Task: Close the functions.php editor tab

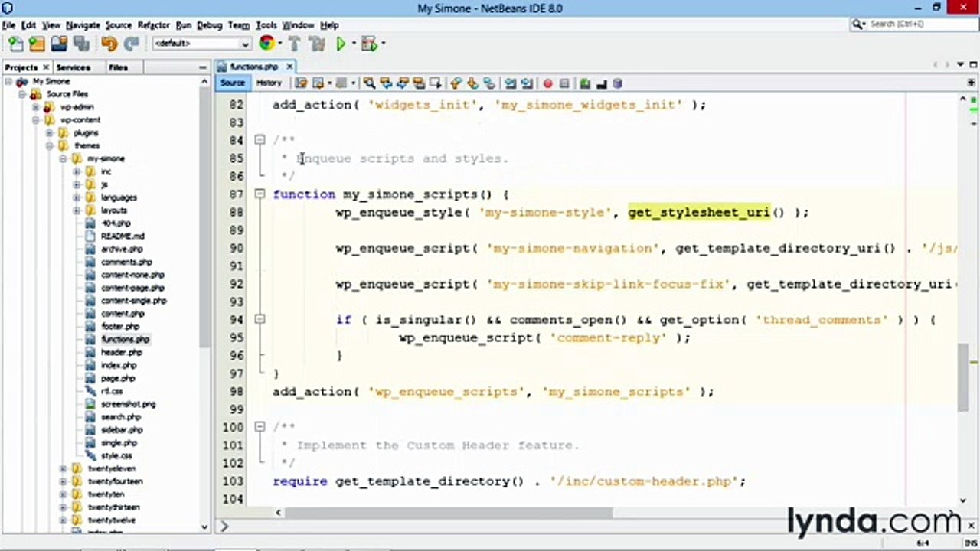Action: point(289,67)
